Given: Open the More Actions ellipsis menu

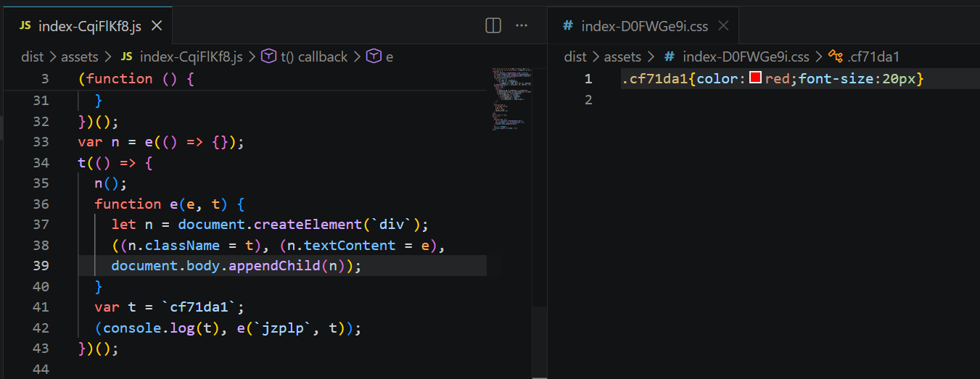Looking at the screenshot, I should coord(521,26).
